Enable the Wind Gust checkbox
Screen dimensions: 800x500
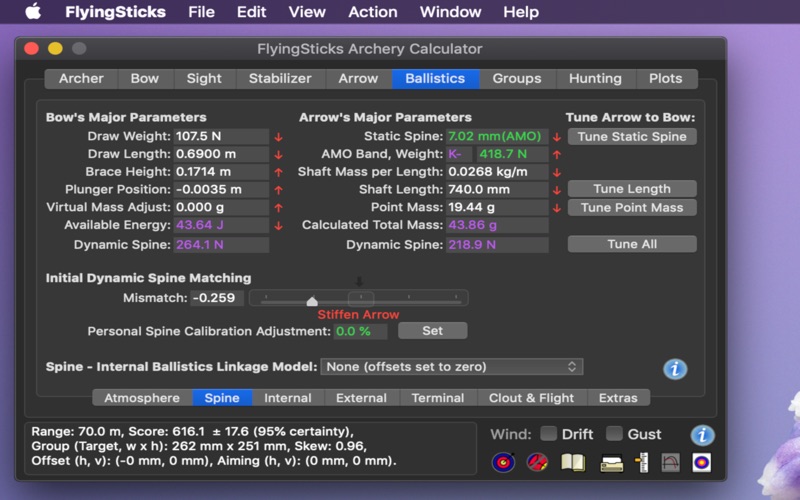coord(614,434)
